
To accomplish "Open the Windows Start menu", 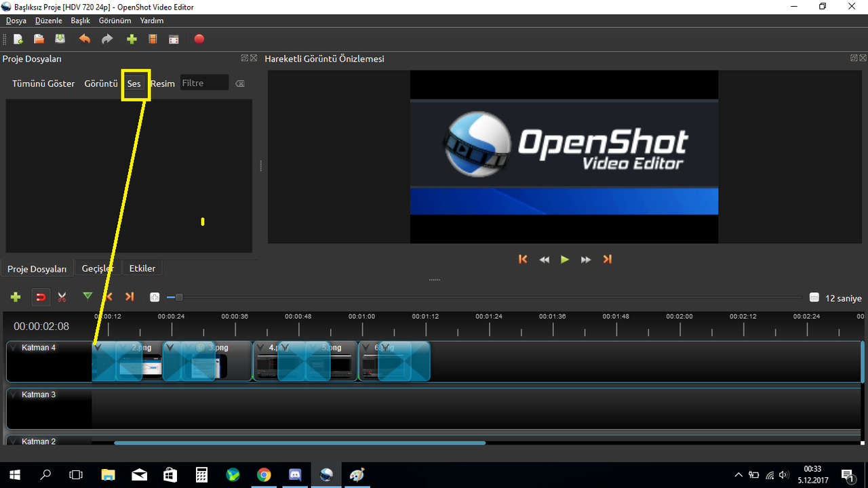I will 16,474.
